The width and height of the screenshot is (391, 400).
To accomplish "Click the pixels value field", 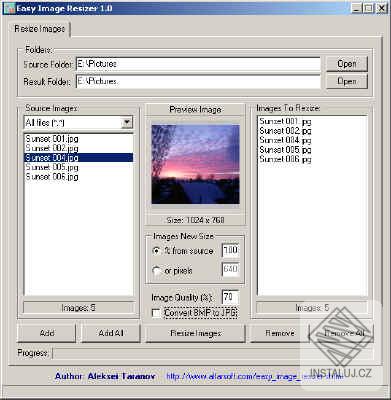I will point(230,269).
